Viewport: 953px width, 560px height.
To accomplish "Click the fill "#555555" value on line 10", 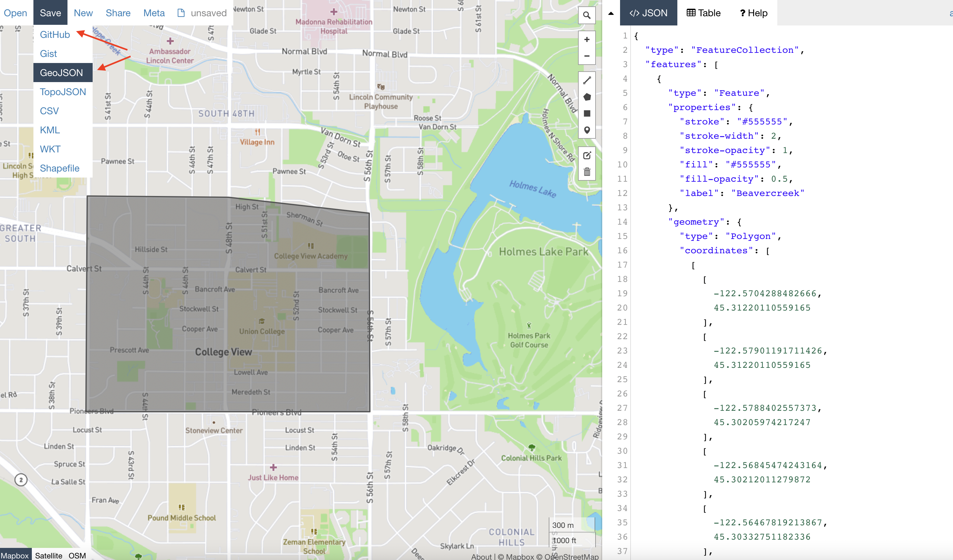I will [751, 164].
